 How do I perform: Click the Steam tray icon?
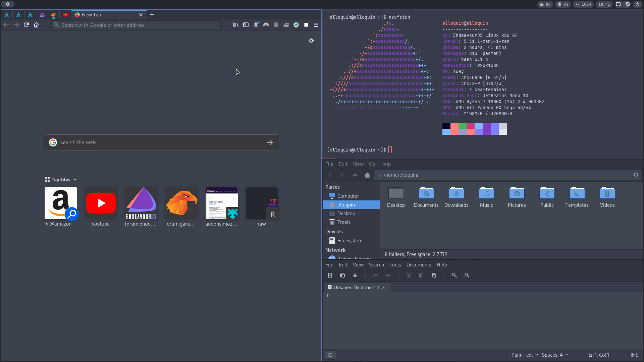pyautogui.click(x=628, y=4)
